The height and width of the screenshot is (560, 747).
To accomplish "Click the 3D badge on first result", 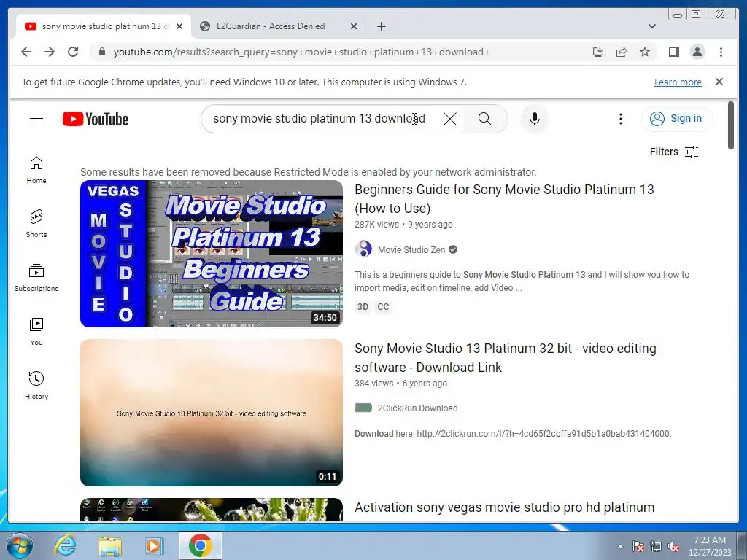I will (363, 307).
